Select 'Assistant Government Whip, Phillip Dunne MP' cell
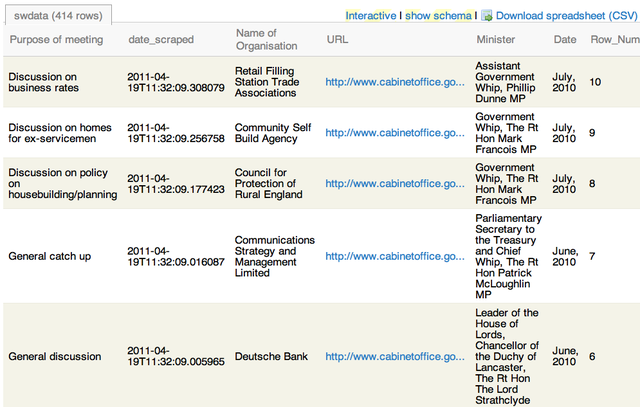This screenshot has width=640, height=407. pos(505,82)
